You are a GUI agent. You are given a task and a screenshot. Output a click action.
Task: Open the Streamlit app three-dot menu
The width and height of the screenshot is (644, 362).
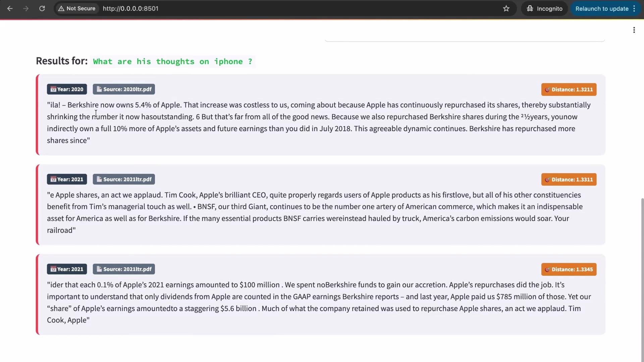634,30
